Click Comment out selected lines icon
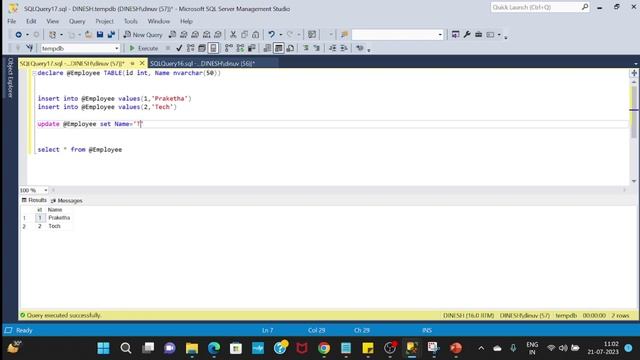The width and height of the screenshot is (640, 360). (306, 48)
